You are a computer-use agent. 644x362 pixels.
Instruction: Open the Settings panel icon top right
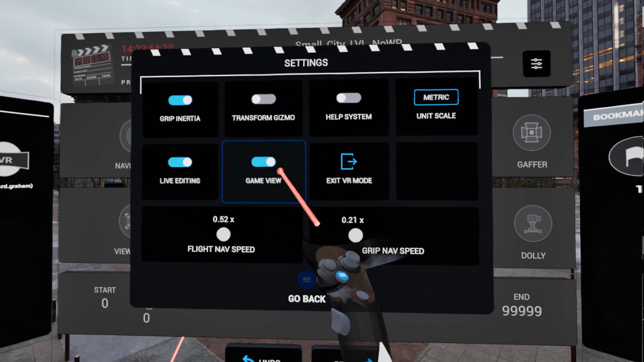(x=536, y=64)
